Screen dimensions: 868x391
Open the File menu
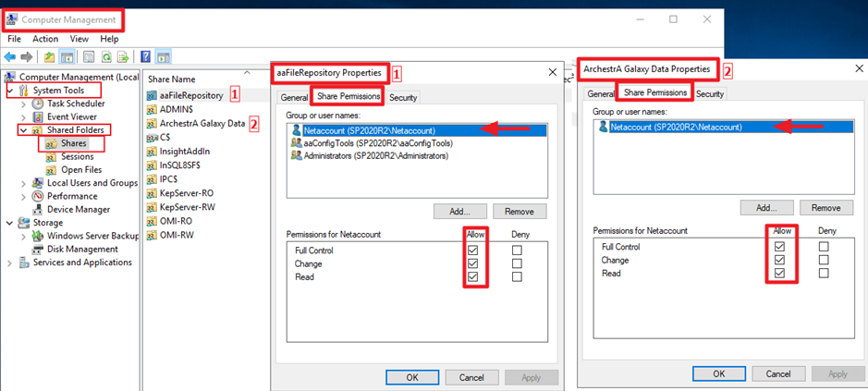coord(15,39)
